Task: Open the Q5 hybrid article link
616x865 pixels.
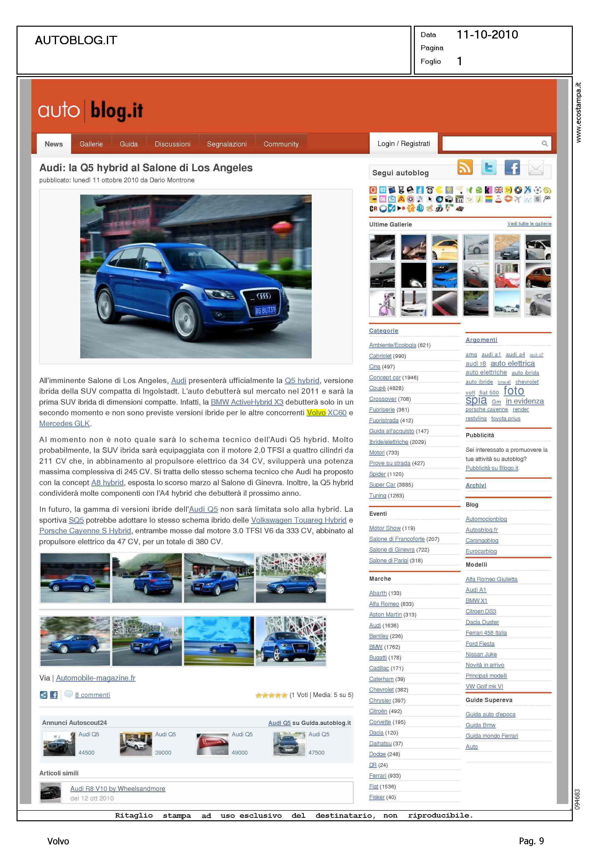Action: 302,380
